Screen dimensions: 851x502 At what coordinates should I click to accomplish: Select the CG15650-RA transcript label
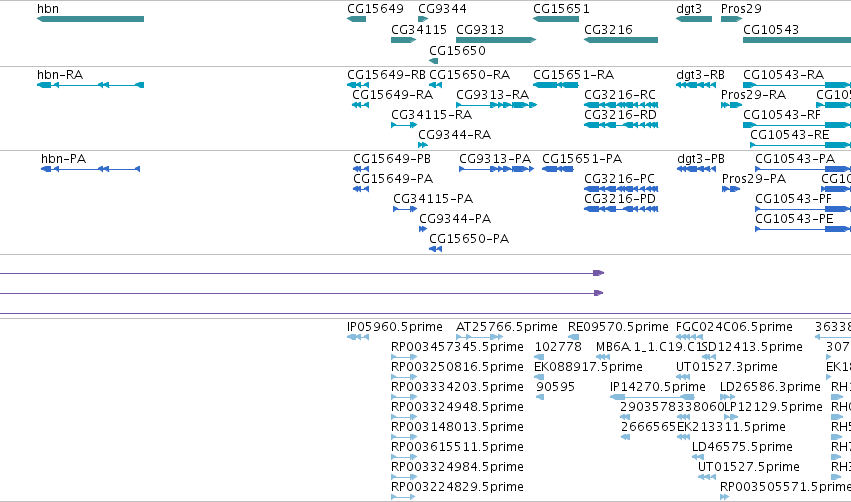click(x=469, y=74)
